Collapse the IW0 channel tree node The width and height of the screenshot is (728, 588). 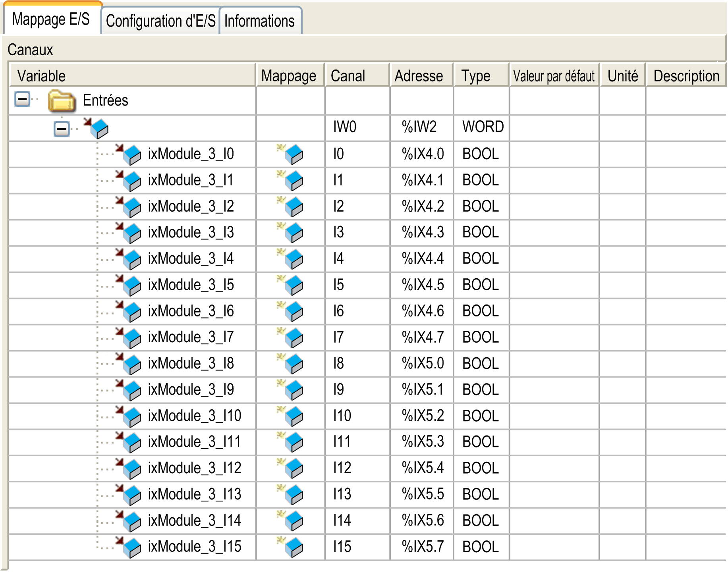[62, 129]
